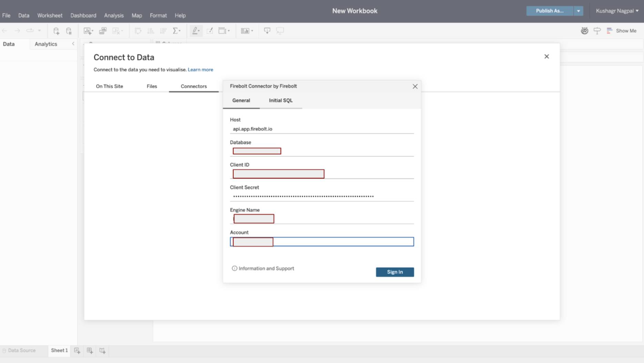Screen dimensions: 644x363
Task: Click the pin icon beside Show Me
Action: pyautogui.click(x=597, y=31)
